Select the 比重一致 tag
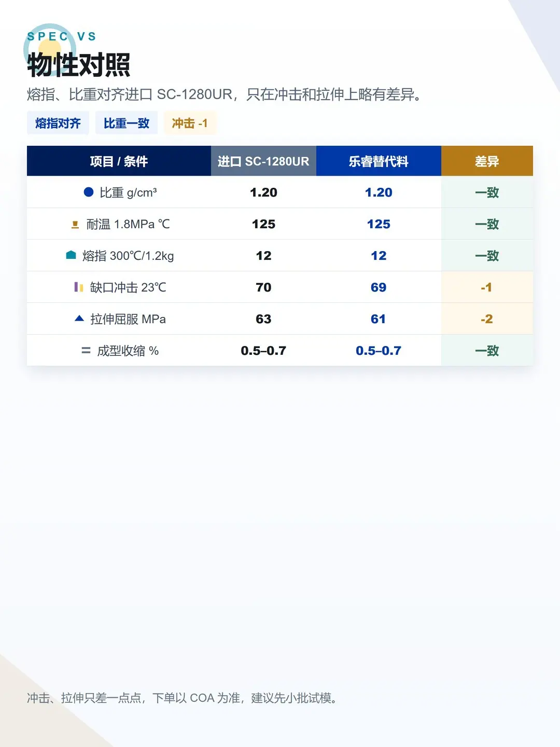The image size is (560, 747). tap(127, 123)
